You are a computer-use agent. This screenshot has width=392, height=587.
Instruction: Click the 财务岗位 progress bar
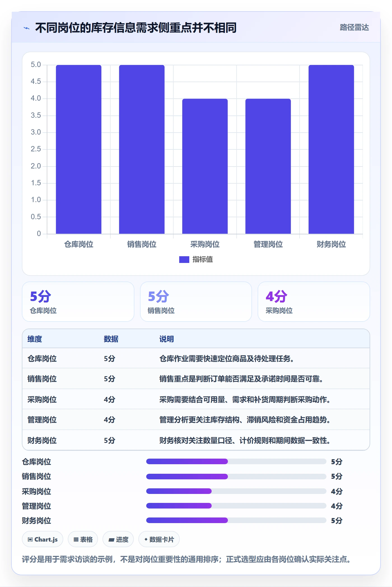tap(236, 521)
